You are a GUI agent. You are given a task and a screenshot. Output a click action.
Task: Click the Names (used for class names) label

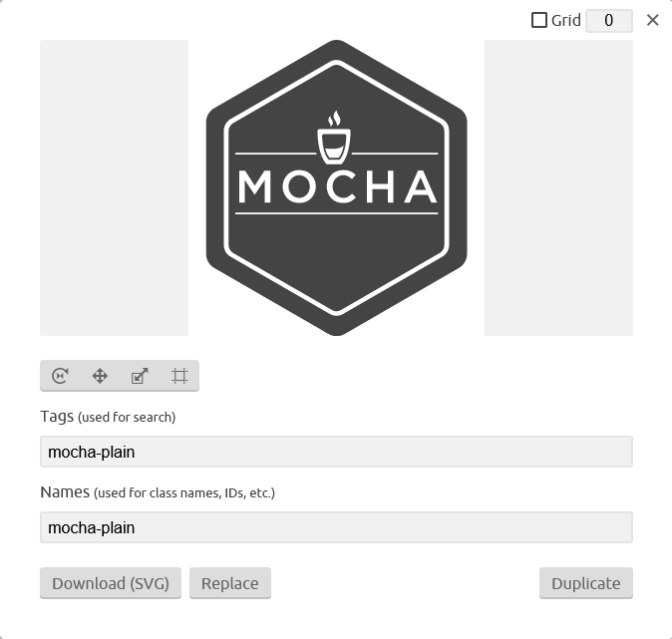(158, 492)
